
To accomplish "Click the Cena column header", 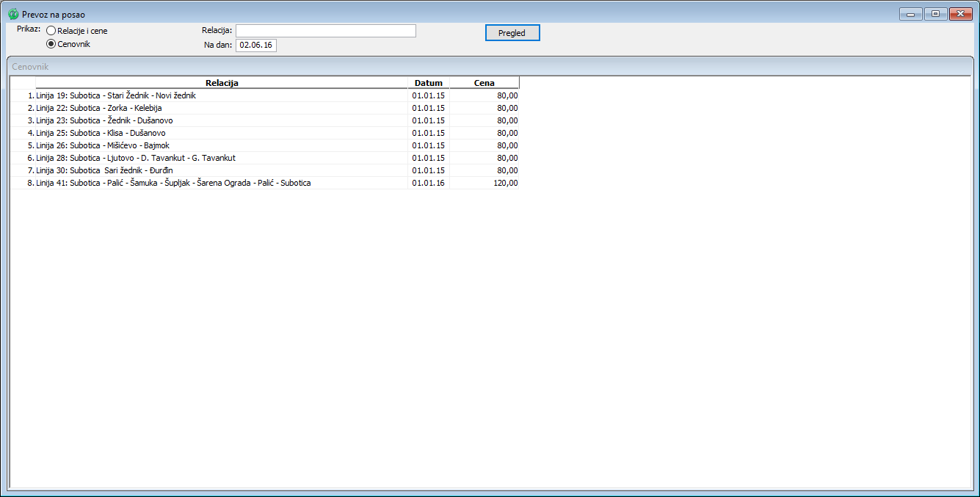I will (484, 83).
